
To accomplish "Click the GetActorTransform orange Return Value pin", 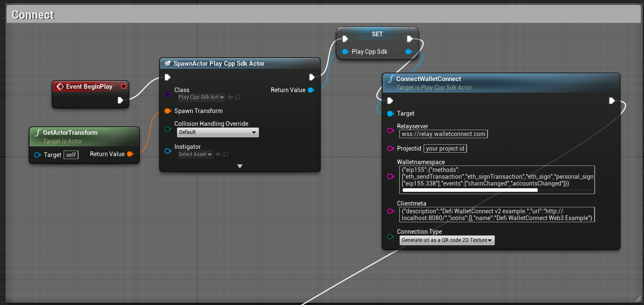I will 130,154.
